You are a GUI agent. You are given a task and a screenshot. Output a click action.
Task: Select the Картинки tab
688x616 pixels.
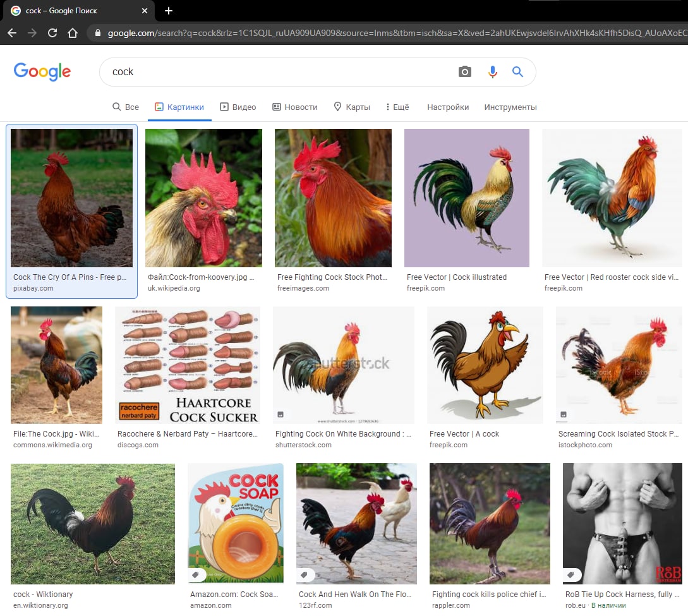179,107
